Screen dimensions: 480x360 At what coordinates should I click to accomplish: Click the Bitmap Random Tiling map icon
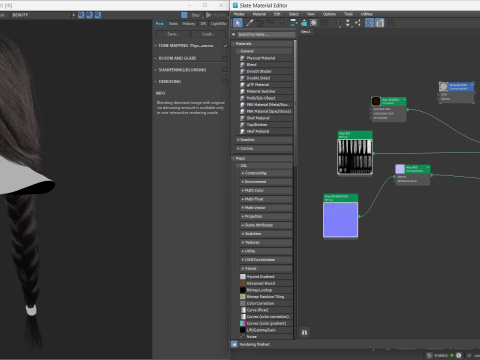click(x=243, y=297)
